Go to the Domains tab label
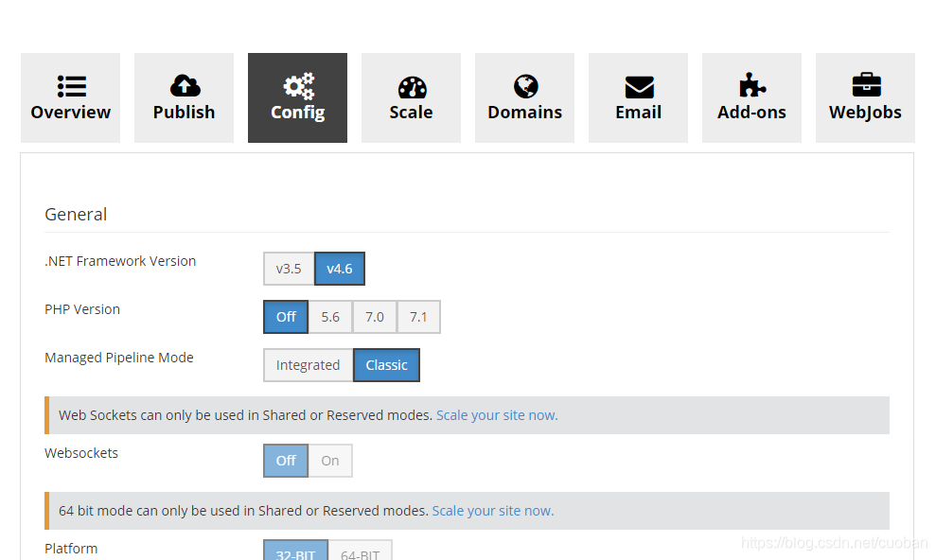 pyautogui.click(x=524, y=113)
